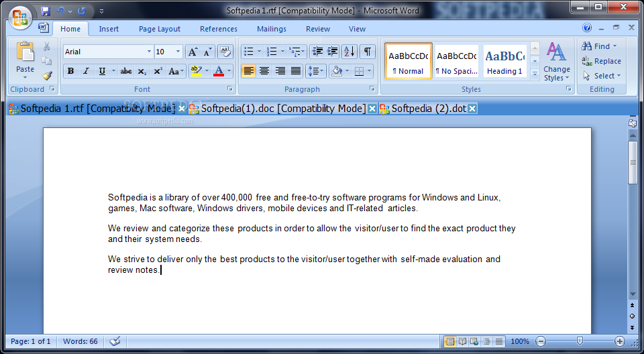Open Select Browse Object circle
644x354 pixels.
pos(633,316)
